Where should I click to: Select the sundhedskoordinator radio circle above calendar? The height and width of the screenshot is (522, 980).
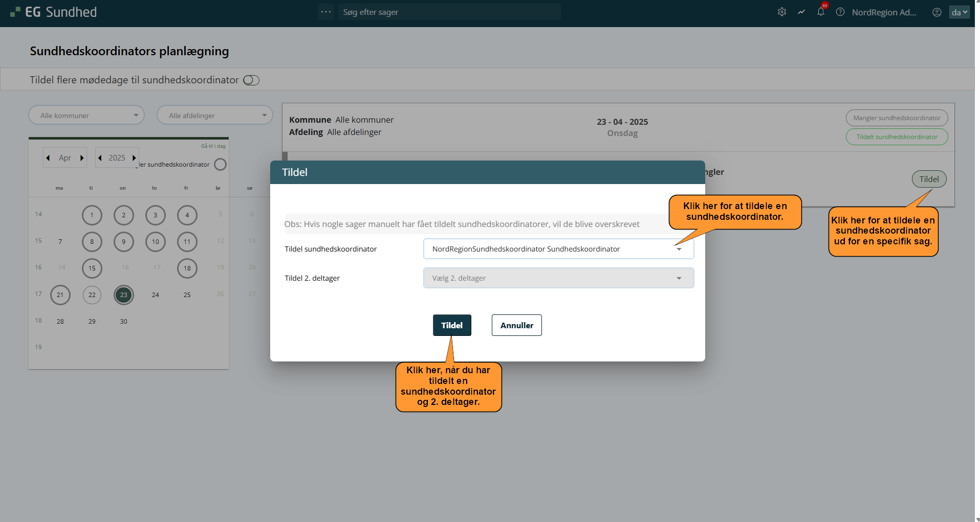pyautogui.click(x=220, y=165)
